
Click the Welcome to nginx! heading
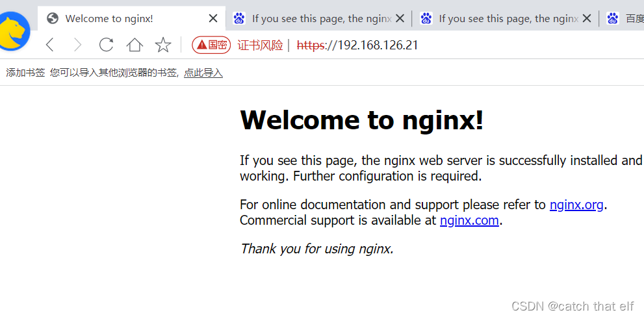pos(362,120)
